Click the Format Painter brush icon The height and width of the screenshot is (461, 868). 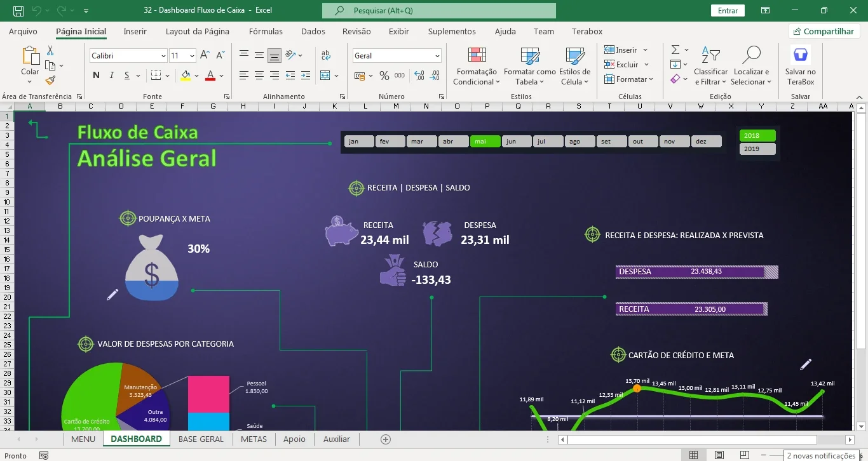click(50, 80)
